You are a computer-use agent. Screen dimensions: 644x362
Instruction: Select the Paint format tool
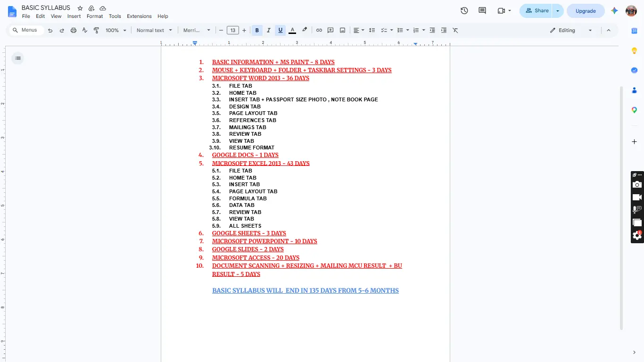pos(97,30)
